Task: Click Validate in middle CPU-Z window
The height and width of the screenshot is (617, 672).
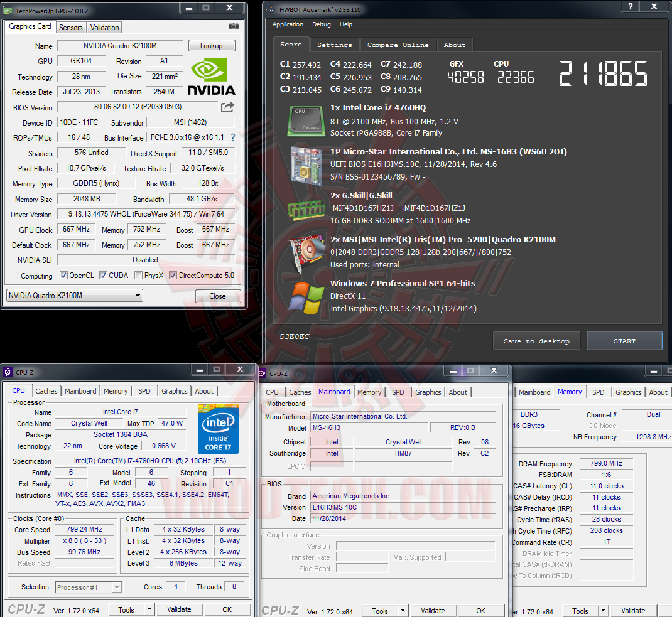Action: pos(433,611)
